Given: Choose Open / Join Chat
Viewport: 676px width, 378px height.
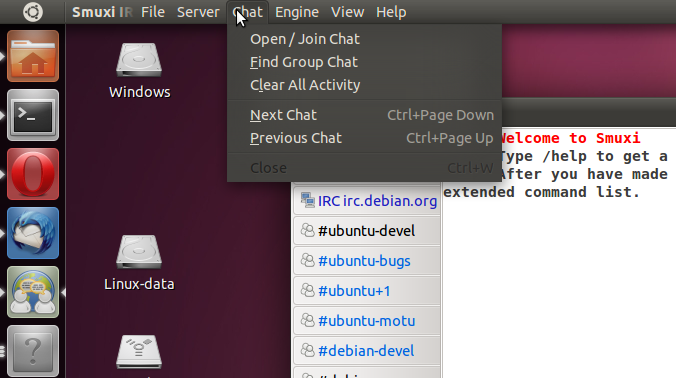Looking at the screenshot, I should click(364, 39).
